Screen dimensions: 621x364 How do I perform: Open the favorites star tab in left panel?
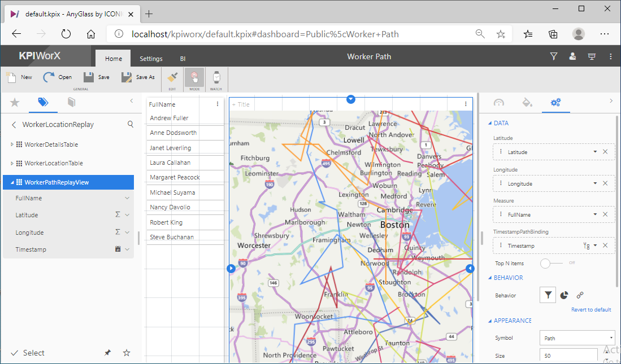tap(15, 102)
